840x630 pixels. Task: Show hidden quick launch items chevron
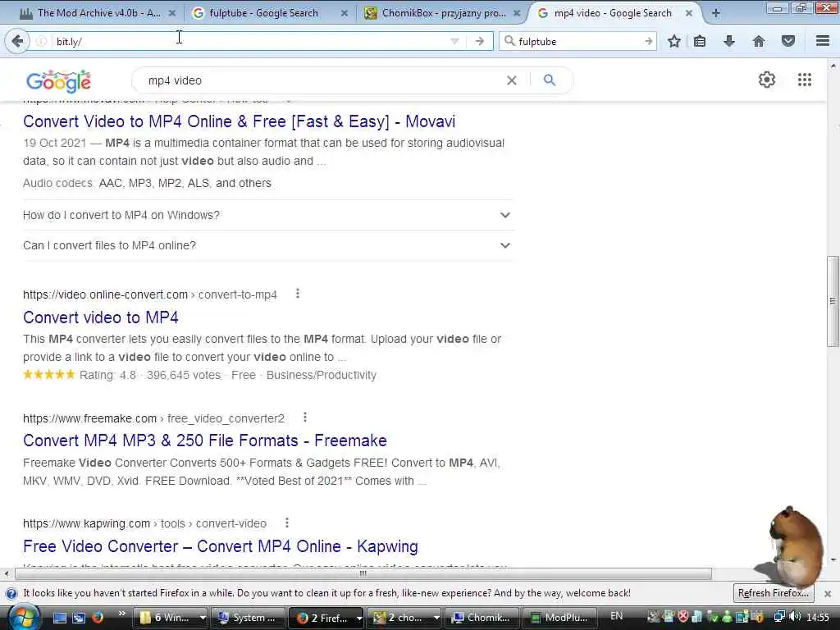click(x=121, y=614)
